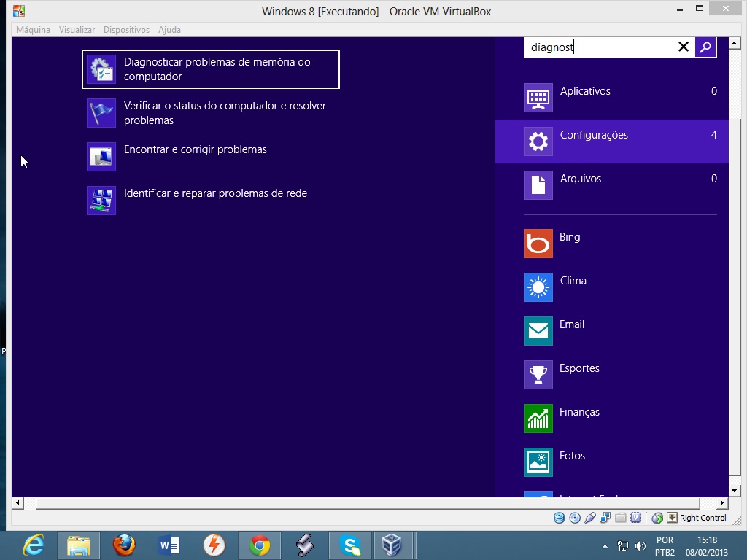Viewport: 747px width, 560px height.
Task: Click the horizontal scrollbar right arrow
Action: pos(722,503)
